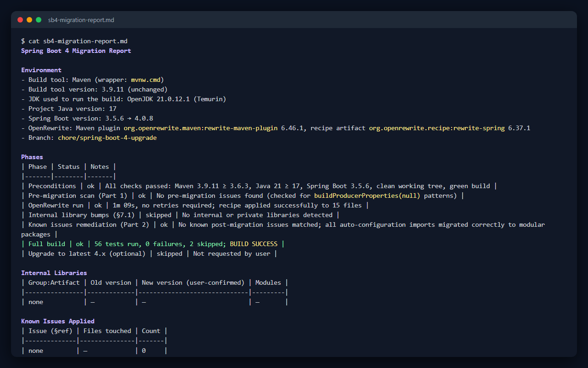Select the 'Spring Boot 4 Migration Report' heading
Screen dimensions: 588x368
point(76,51)
